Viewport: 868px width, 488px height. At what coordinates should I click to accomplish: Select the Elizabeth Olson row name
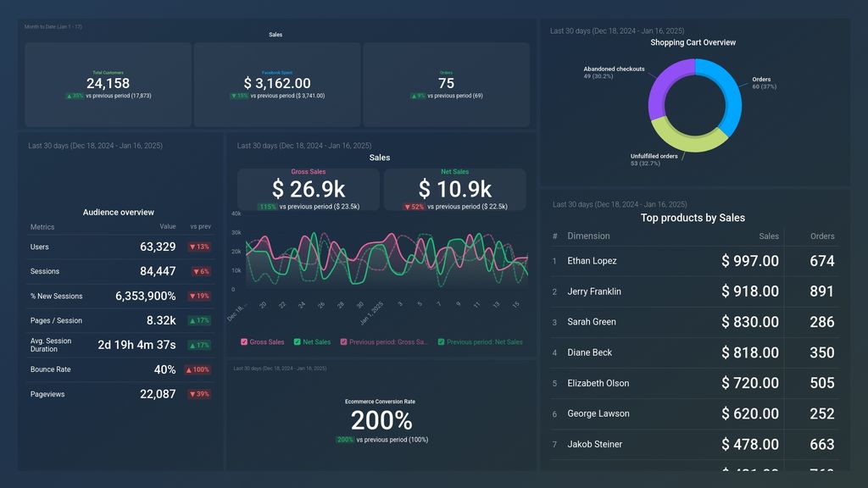598,383
